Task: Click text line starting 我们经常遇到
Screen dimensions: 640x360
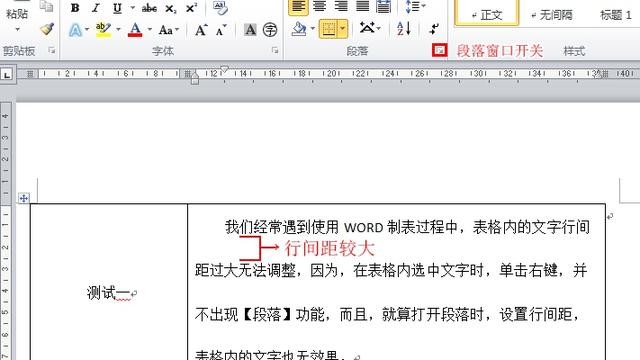Action: tap(407, 227)
